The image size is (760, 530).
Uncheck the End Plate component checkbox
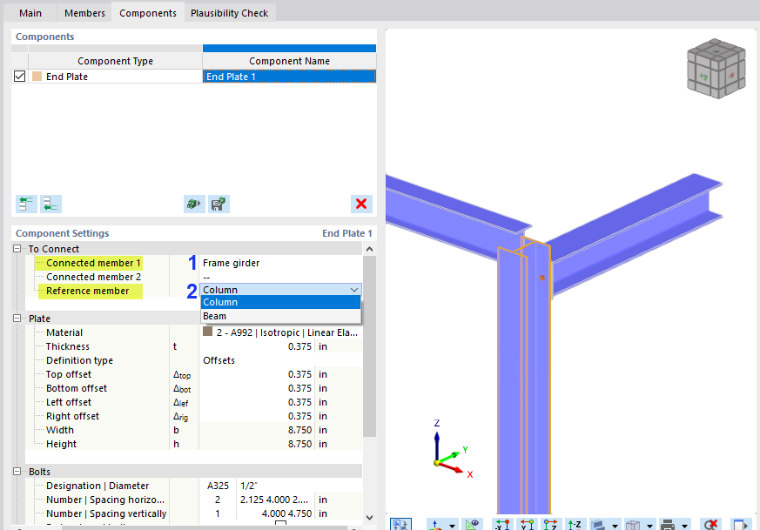[x=19, y=76]
